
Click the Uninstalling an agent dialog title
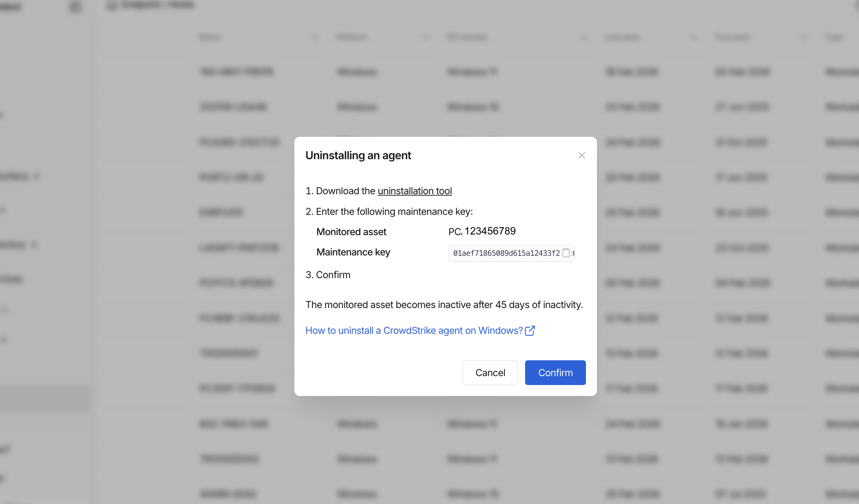click(358, 156)
